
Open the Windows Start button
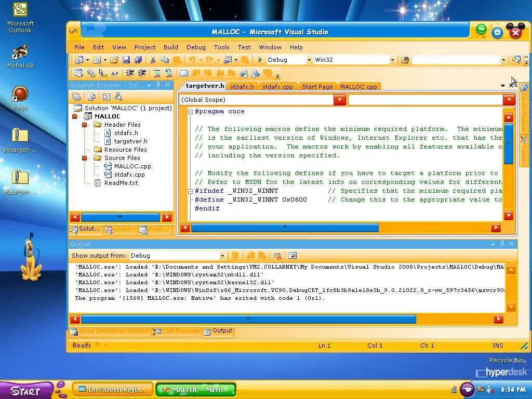[25, 391]
